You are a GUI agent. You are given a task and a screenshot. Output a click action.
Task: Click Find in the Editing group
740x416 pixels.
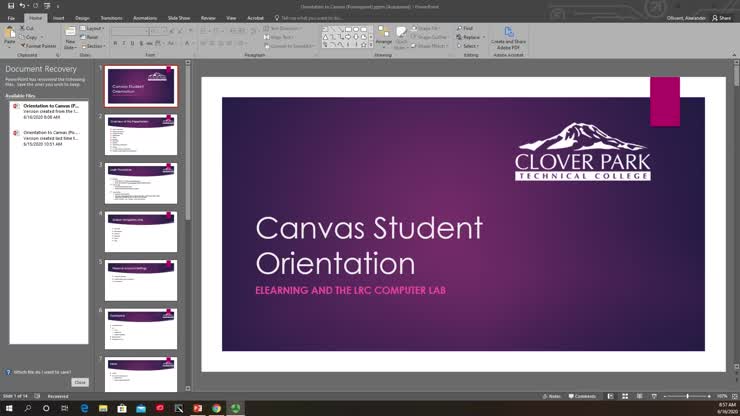pyautogui.click(x=465, y=28)
